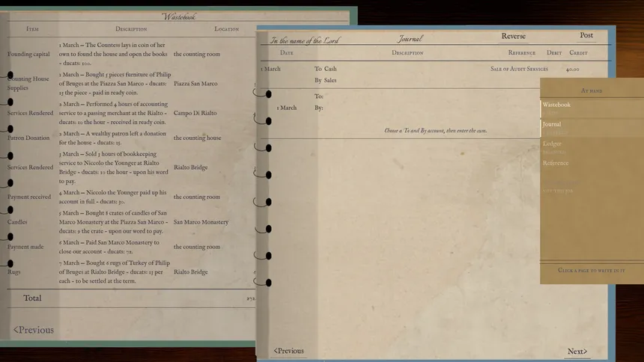Click the Wastebook Total row
Screen dimensions: 644x362
pyautogui.click(x=132, y=298)
